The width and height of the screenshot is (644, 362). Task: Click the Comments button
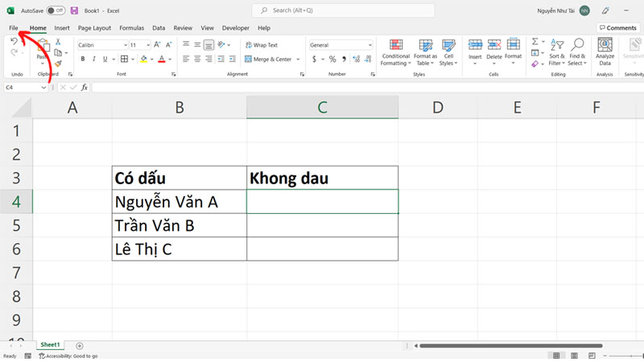(617, 27)
